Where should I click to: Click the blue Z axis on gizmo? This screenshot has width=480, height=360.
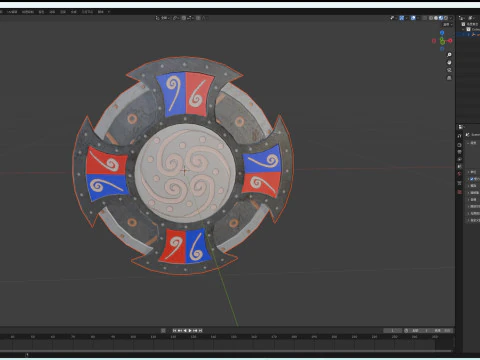coord(442,33)
